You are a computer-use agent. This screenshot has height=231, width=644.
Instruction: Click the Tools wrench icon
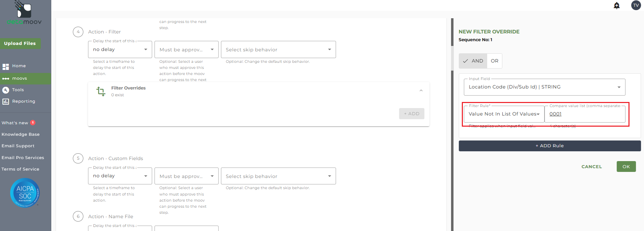pos(6,90)
